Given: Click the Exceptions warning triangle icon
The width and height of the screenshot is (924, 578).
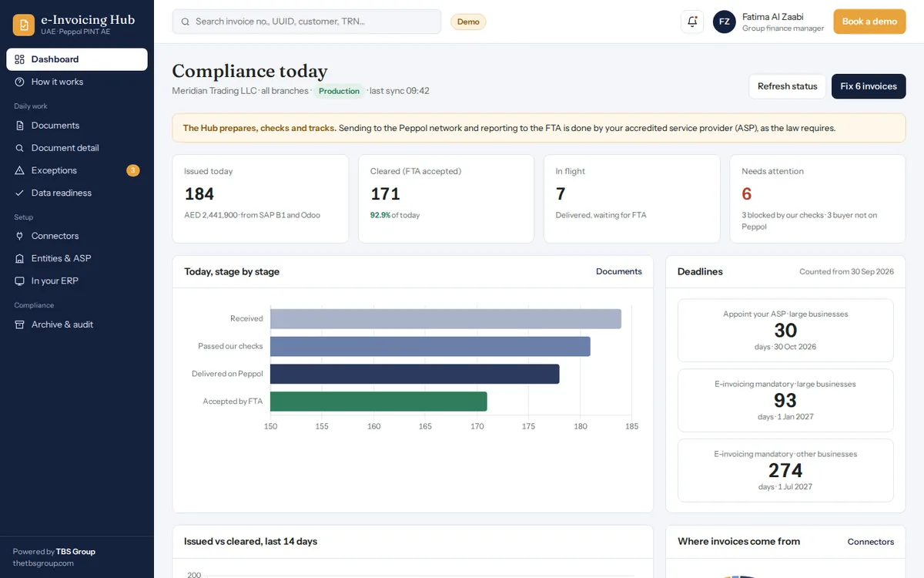Looking at the screenshot, I should click(x=19, y=170).
